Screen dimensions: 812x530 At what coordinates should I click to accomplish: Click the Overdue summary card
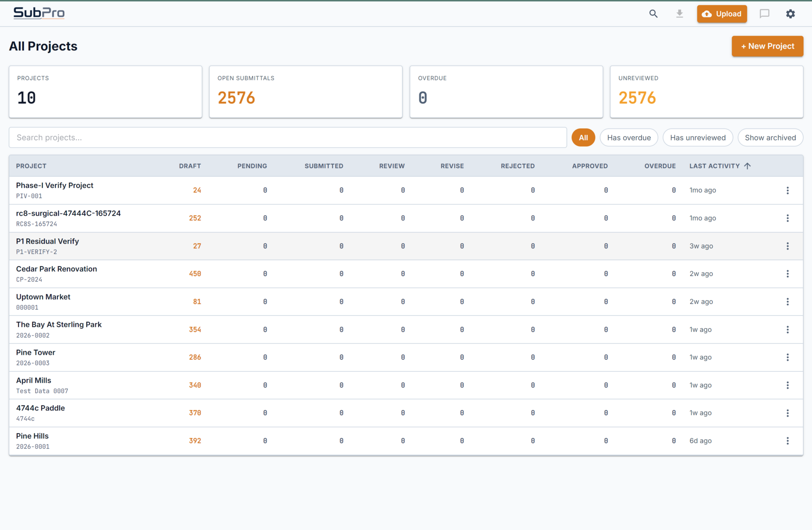[506, 92]
